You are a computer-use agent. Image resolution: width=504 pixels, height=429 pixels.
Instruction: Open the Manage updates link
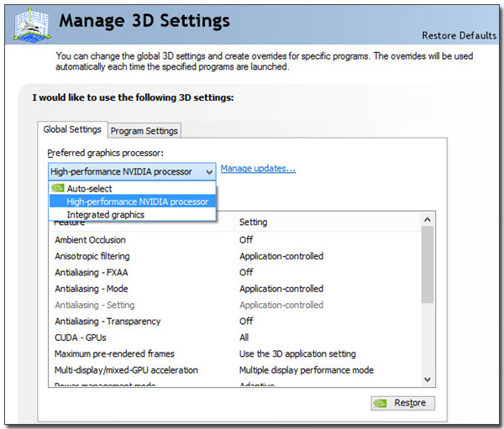coord(258,169)
